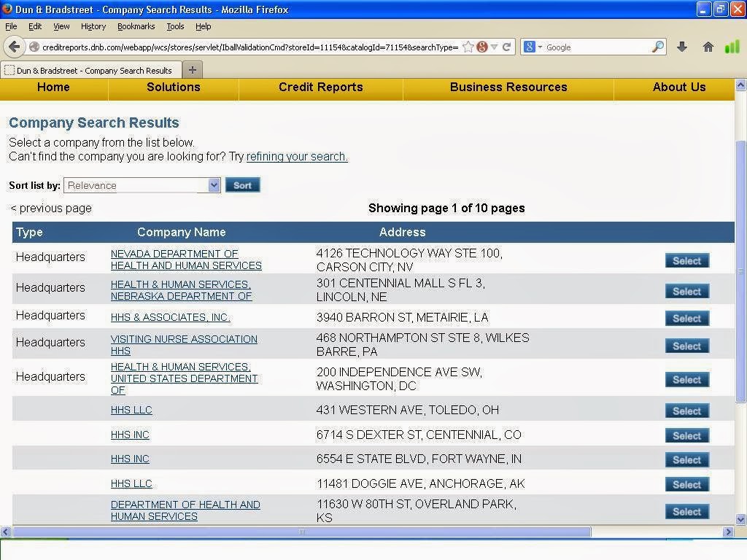Click the scroll right arrow
Image resolution: width=747 pixels, height=560 pixels.
(x=728, y=532)
